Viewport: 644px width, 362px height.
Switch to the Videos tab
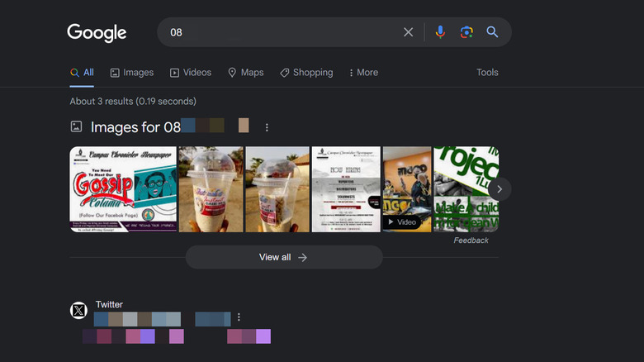pos(191,73)
